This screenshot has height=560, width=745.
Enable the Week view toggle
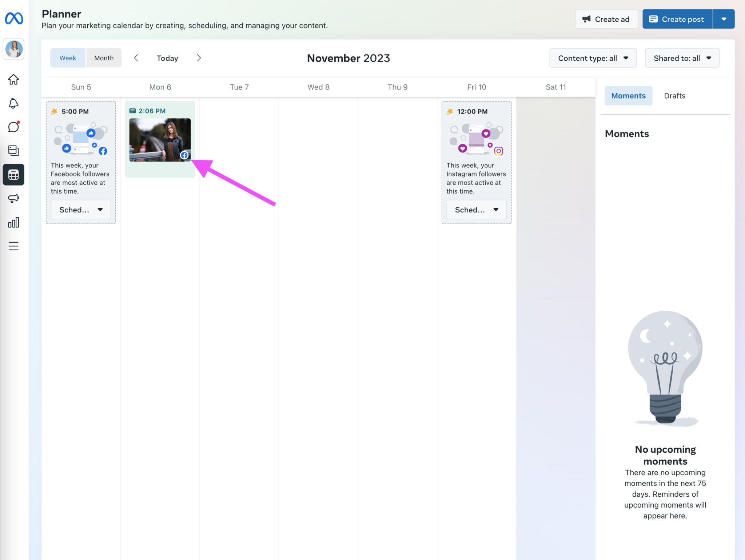(x=68, y=57)
